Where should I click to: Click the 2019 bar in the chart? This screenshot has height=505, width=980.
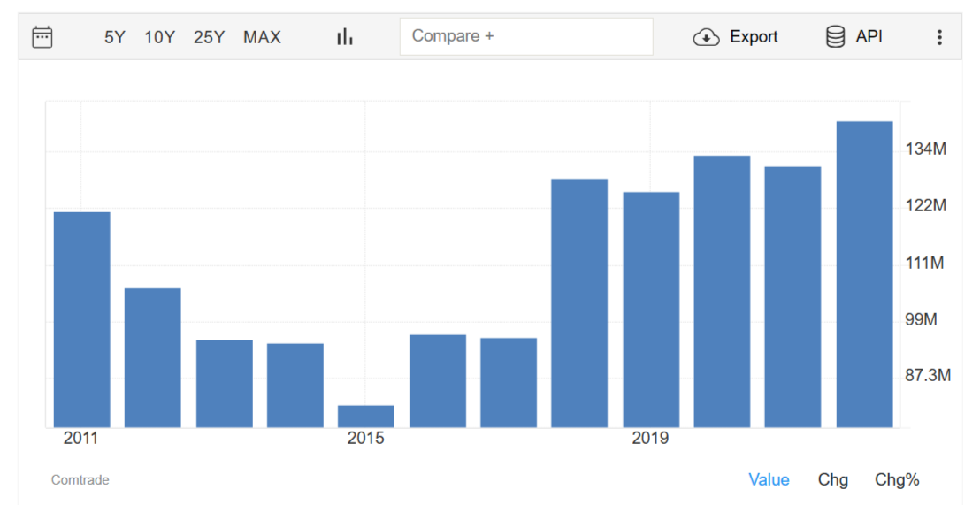pyautogui.click(x=651, y=310)
